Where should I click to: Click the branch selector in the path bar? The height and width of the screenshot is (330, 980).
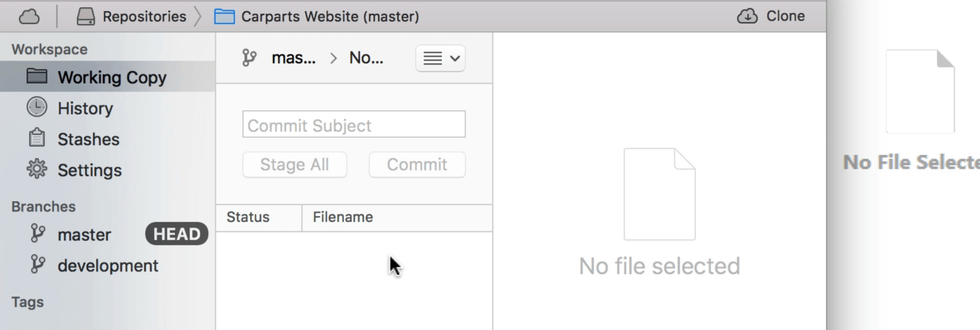[x=280, y=59]
